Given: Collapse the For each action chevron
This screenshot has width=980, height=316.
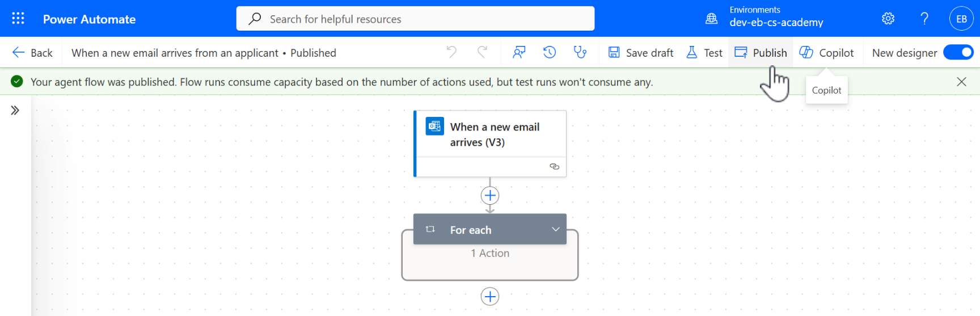Looking at the screenshot, I should tap(555, 229).
